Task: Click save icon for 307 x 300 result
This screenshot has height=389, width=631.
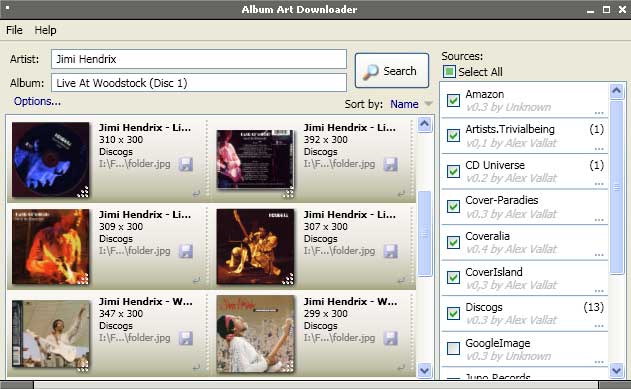Action: pyautogui.click(x=390, y=251)
